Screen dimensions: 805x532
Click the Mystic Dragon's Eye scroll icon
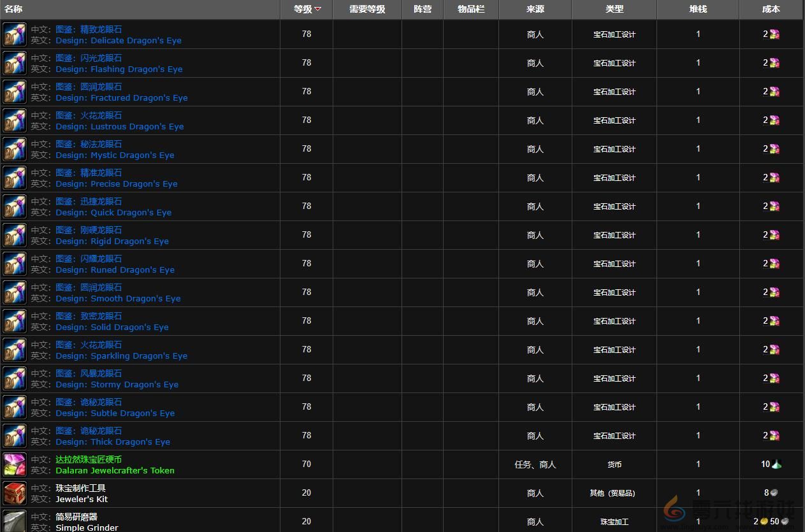coord(15,149)
